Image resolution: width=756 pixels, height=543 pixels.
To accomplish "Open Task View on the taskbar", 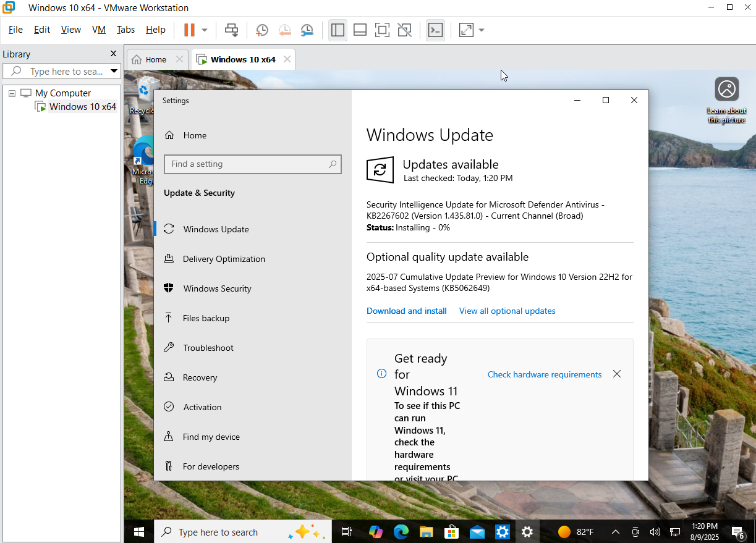I will 346,532.
